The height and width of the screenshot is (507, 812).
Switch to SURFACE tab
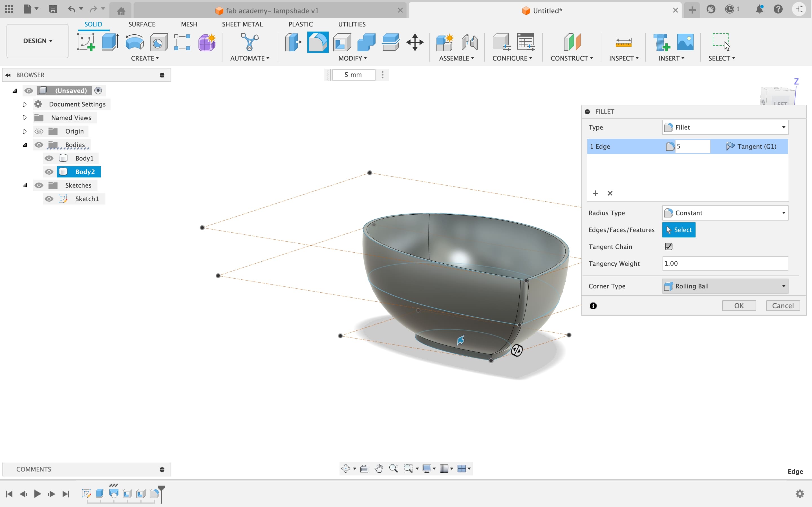click(x=142, y=24)
